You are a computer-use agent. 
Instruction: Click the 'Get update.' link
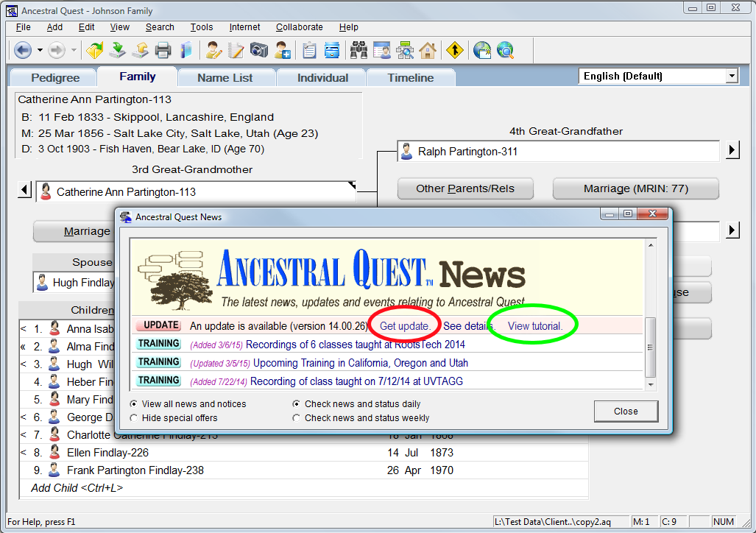pos(405,326)
